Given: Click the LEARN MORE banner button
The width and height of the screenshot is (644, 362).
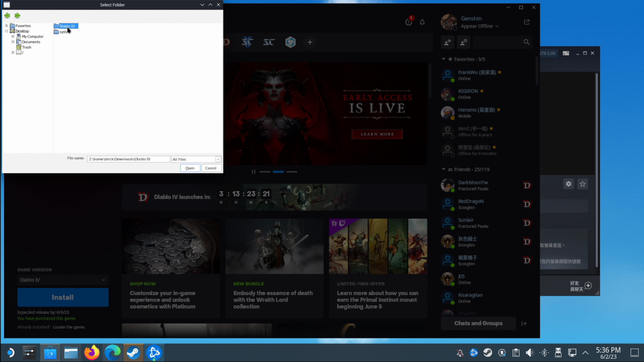Looking at the screenshot, I should 377,134.
